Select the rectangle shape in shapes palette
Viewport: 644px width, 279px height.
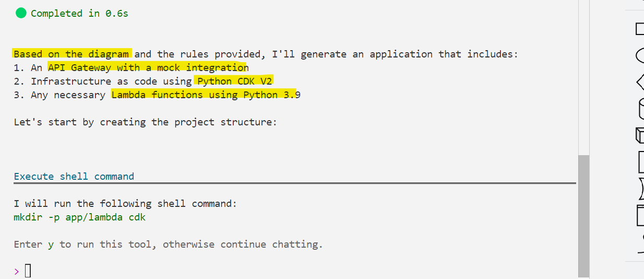point(640,29)
